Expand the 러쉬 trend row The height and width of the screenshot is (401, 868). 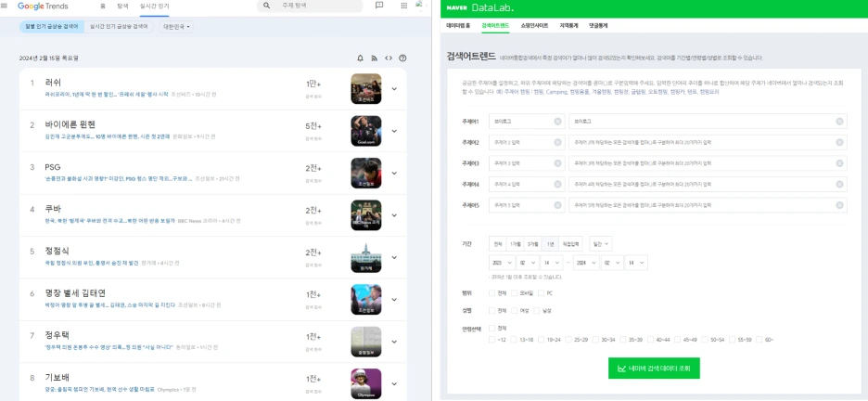pyautogui.click(x=394, y=88)
